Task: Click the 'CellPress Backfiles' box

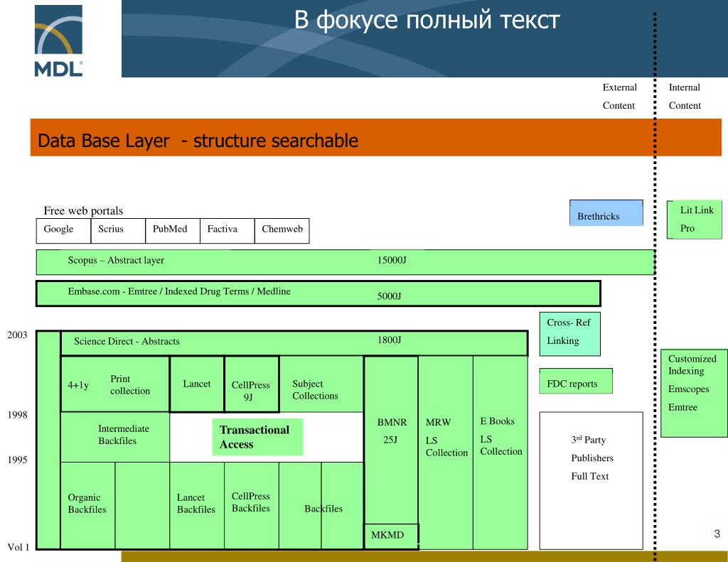Action: coord(252,505)
